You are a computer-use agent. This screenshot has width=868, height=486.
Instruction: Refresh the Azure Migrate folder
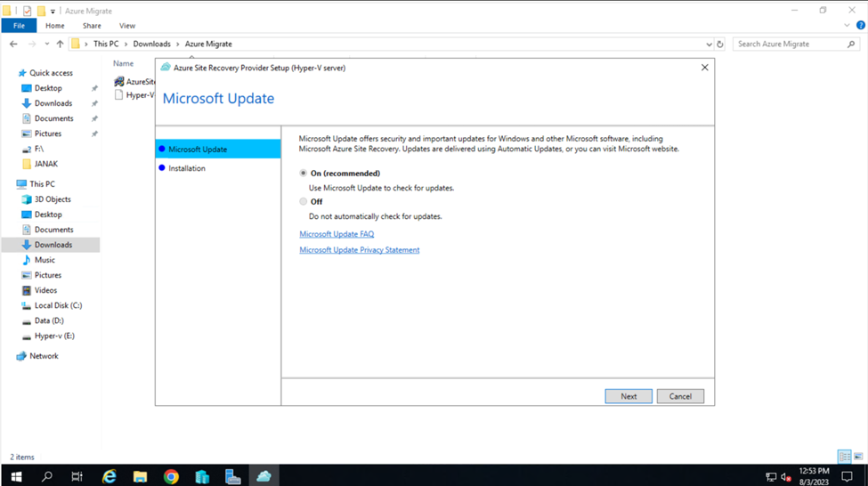point(720,45)
